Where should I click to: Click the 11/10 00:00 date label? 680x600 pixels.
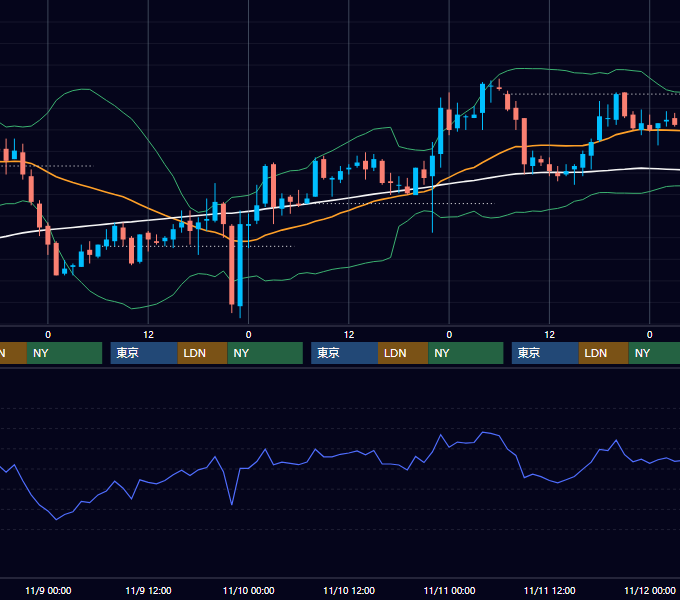(248, 590)
